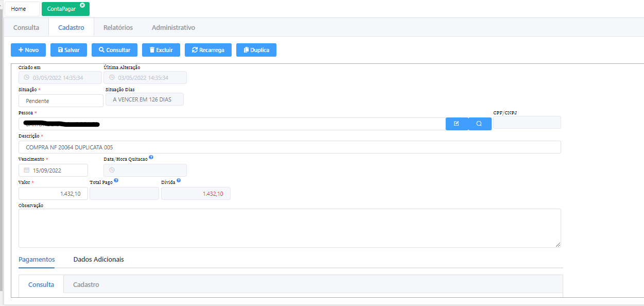Click clock icon in Data/Hora Quitacao field
The width and height of the screenshot is (644, 306).
pyautogui.click(x=112, y=170)
